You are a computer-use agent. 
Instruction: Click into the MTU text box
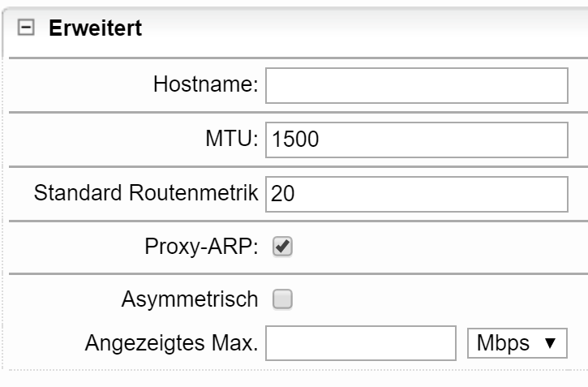(x=416, y=140)
